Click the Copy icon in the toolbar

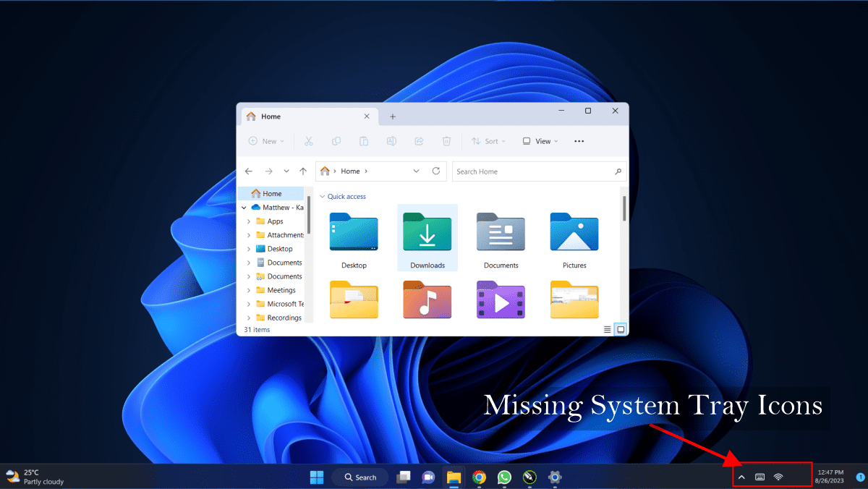click(336, 141)
